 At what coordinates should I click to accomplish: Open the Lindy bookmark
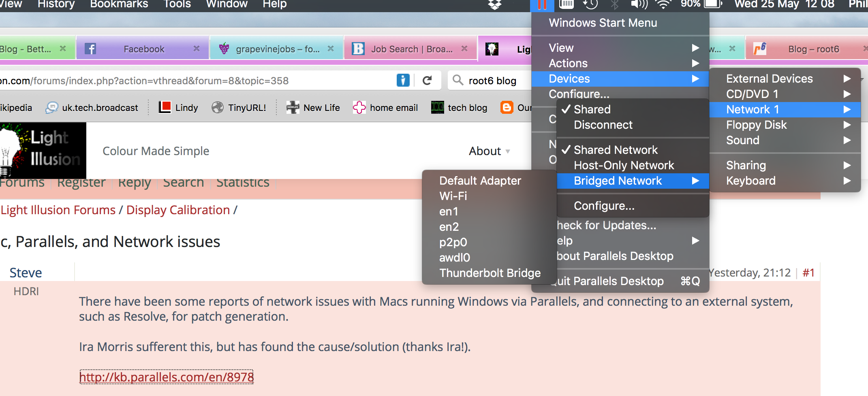178,108
